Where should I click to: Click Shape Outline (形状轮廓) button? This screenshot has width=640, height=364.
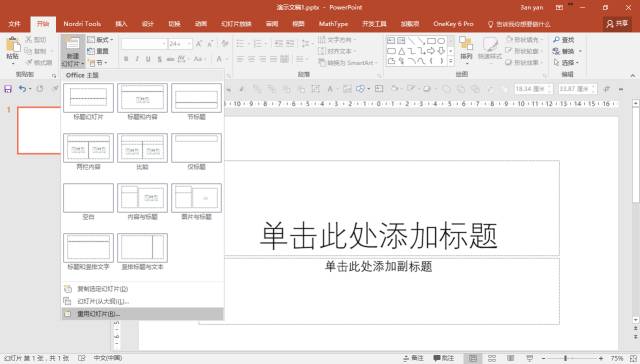[x=523, y=51]
